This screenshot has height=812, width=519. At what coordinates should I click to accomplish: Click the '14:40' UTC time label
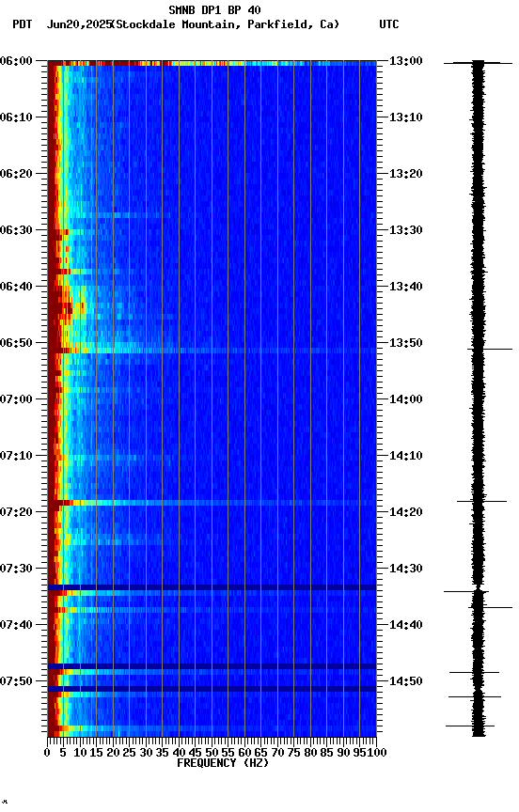[x=406, y=626]
